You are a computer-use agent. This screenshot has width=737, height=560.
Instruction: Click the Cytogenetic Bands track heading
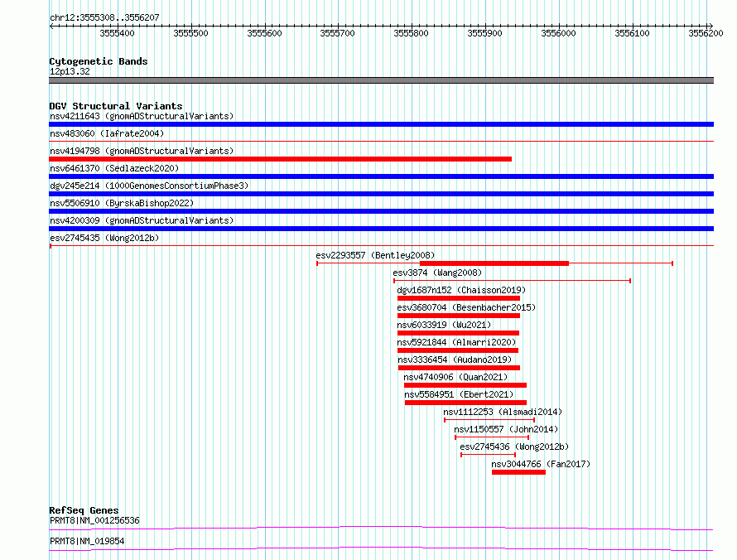99,61
